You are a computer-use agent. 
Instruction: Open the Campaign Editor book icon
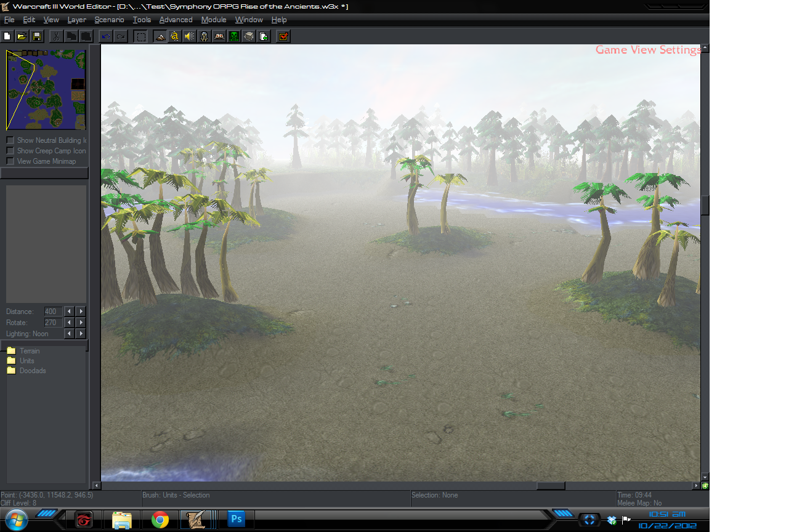coord(219,36)
